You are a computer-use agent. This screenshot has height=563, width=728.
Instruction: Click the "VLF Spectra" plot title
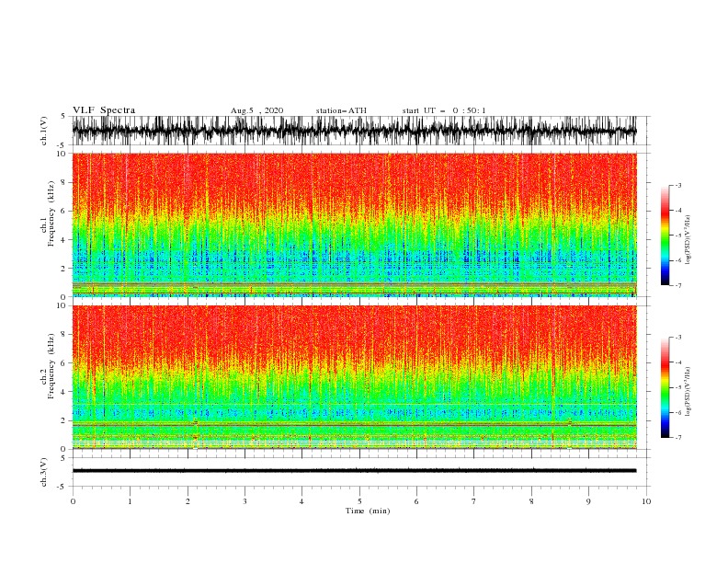pyautogui.click(x=104, y=110)
